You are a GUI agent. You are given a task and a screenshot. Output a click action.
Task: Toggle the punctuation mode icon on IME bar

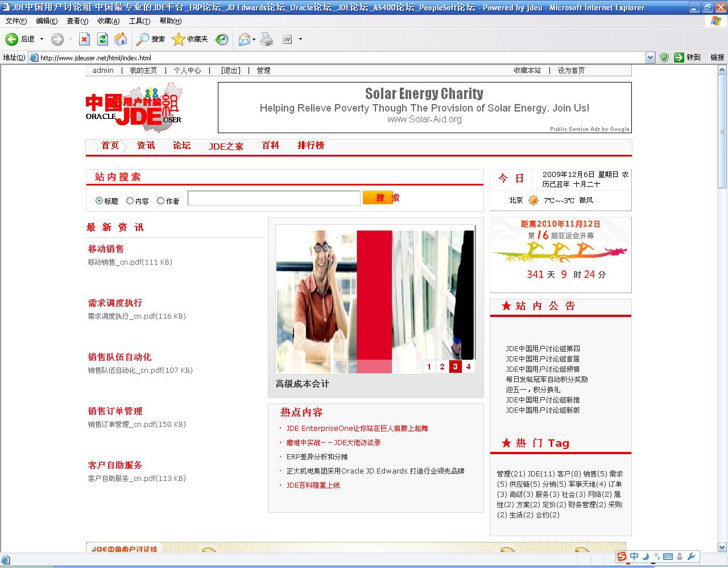[657, 557]
